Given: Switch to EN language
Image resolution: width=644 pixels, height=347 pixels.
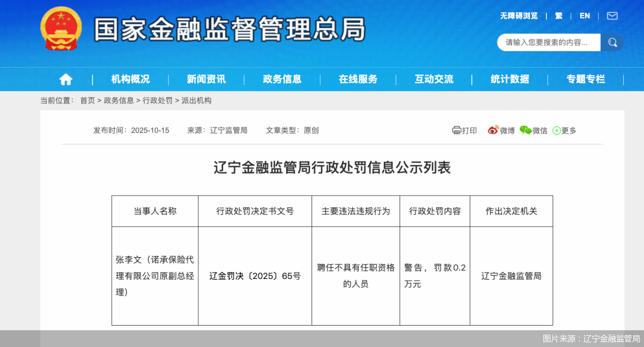Looking at the screenshot, I should tap(585, 16).
